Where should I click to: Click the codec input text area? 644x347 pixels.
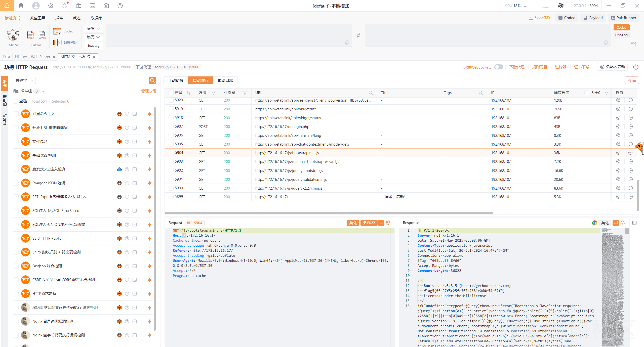[229, 35]
